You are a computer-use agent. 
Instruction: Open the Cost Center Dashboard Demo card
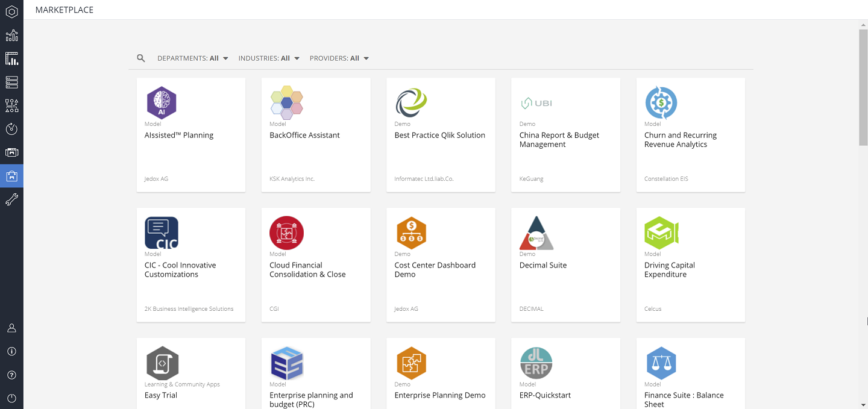441,264
